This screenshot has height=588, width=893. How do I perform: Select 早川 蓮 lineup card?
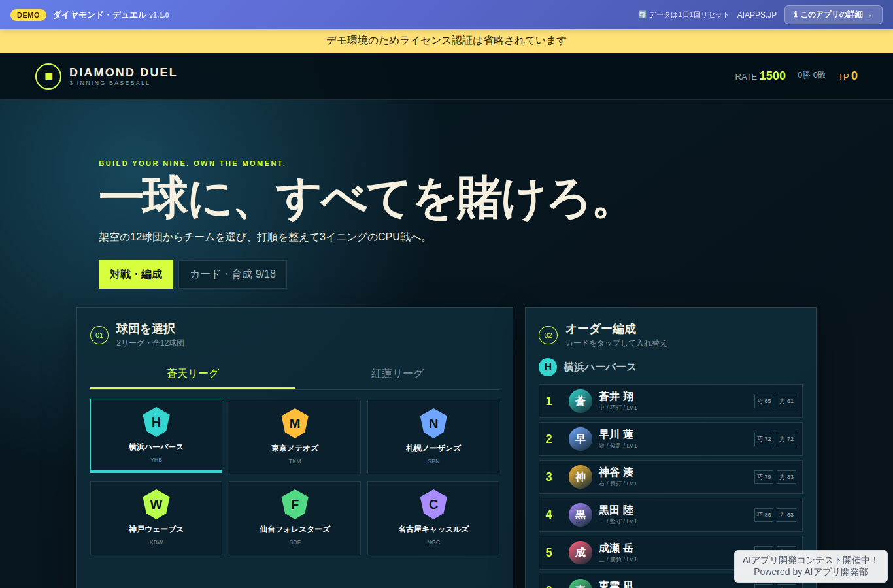coord(671,439)
